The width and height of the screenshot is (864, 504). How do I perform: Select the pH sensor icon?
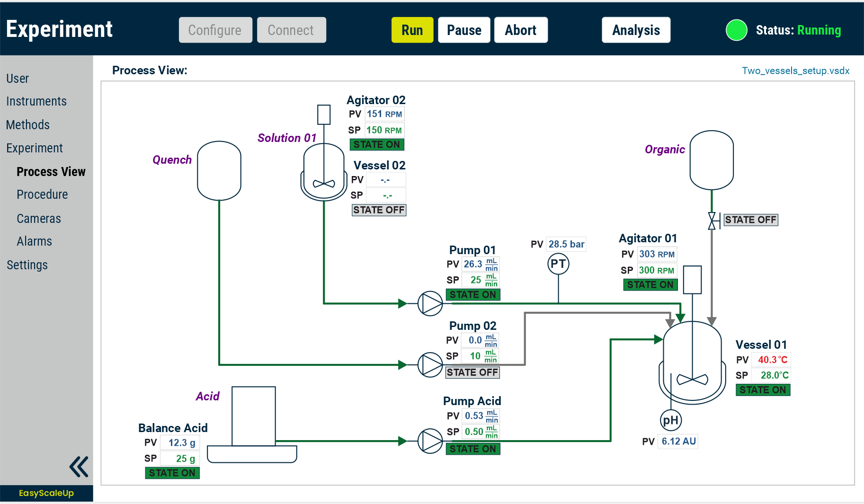[670, 420]
